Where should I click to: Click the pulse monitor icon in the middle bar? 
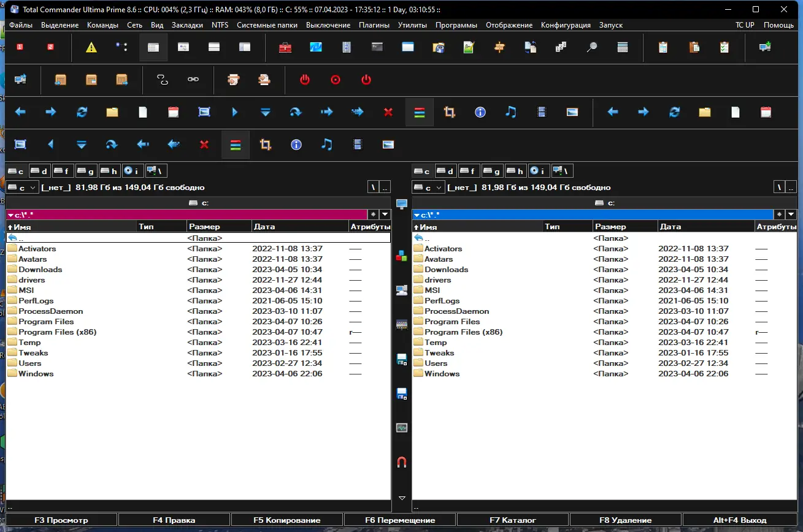(402, 428)
